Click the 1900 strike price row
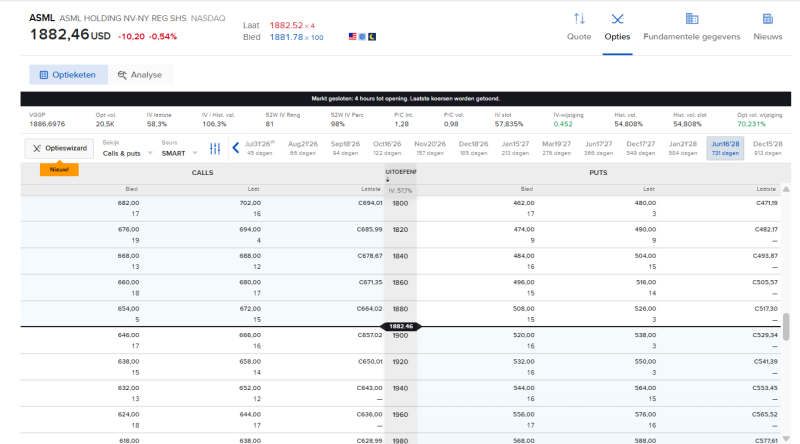Viewport: 800px width, 444px height. tap(400, 340)
